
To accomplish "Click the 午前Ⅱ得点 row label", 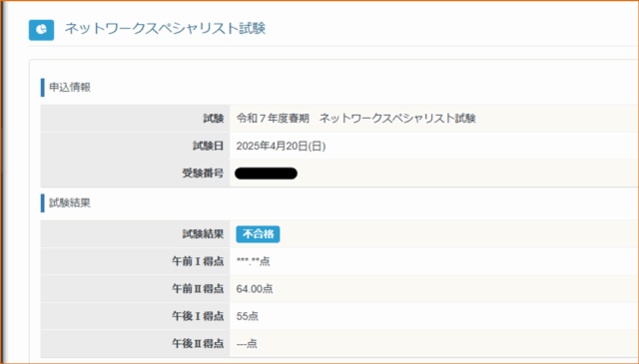I will coord(198,288).
